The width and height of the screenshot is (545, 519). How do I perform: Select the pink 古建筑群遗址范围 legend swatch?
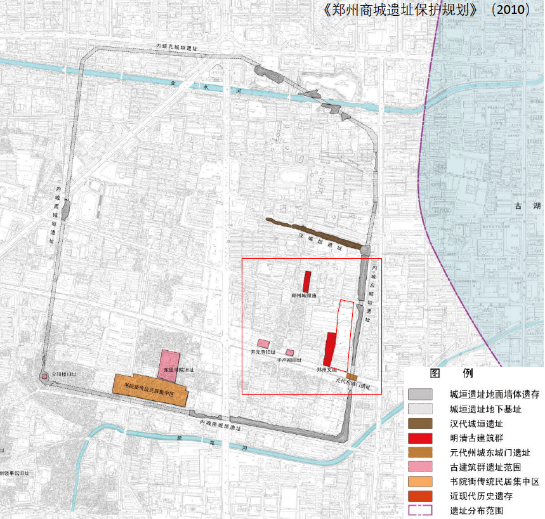click(421, 467)
